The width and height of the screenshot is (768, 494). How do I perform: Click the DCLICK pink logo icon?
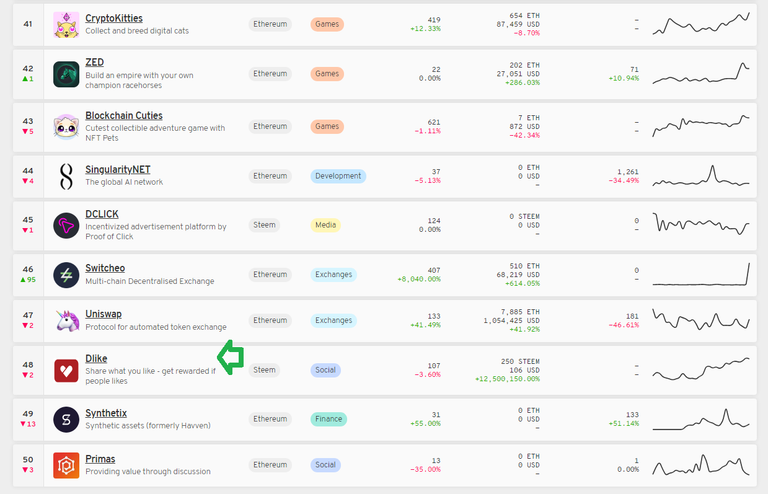click(x=66, y=225)
